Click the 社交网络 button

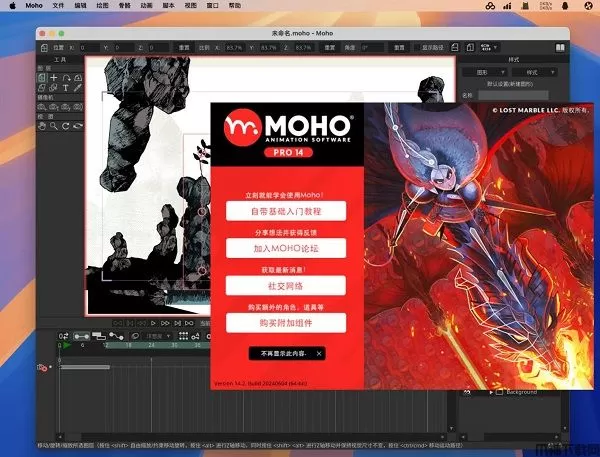point(285,286)
